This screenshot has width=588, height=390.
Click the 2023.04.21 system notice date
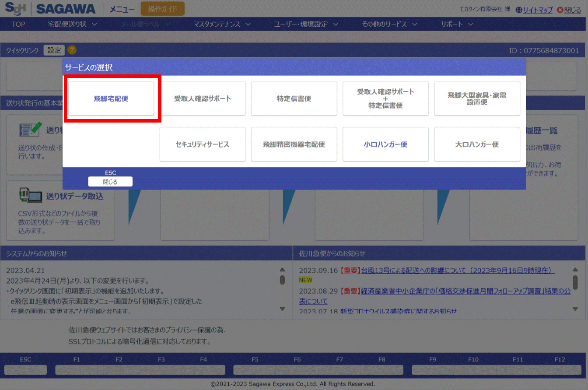click(25, 271)
